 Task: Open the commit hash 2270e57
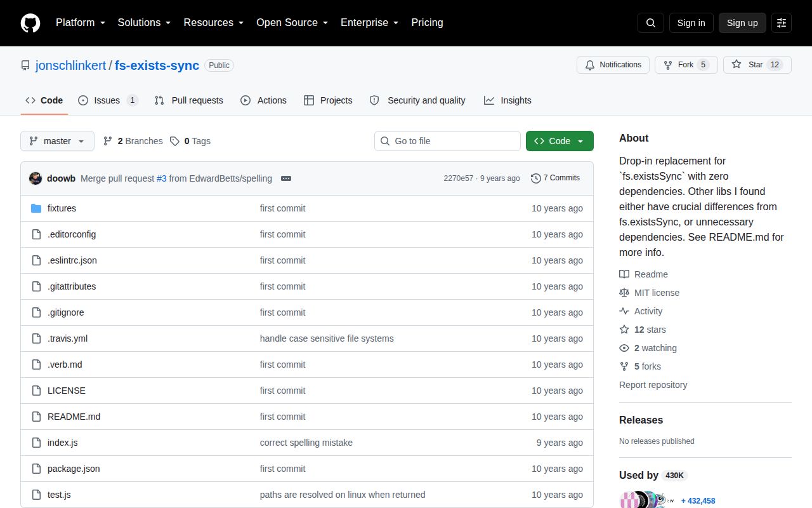pyautogui.click(x=458, y=178)
